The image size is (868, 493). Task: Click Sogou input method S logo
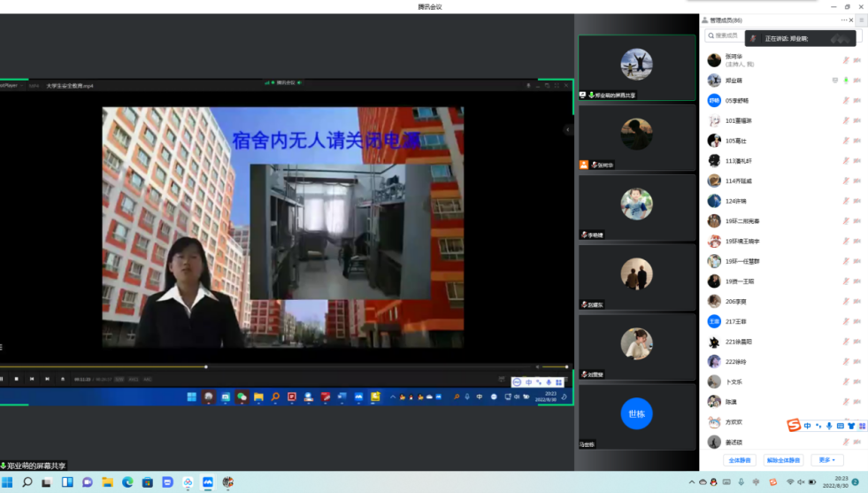[794, 426]
